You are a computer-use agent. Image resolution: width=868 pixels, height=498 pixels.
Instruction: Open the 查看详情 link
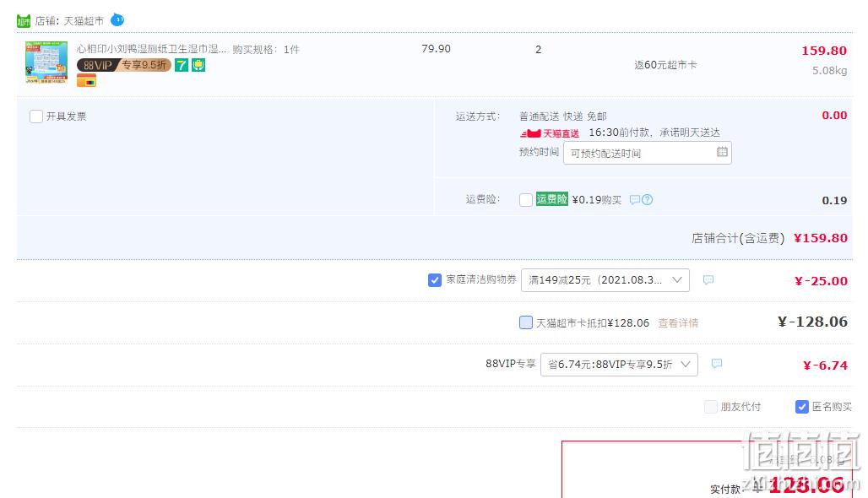pyautogui.click(x=678, y=323)
